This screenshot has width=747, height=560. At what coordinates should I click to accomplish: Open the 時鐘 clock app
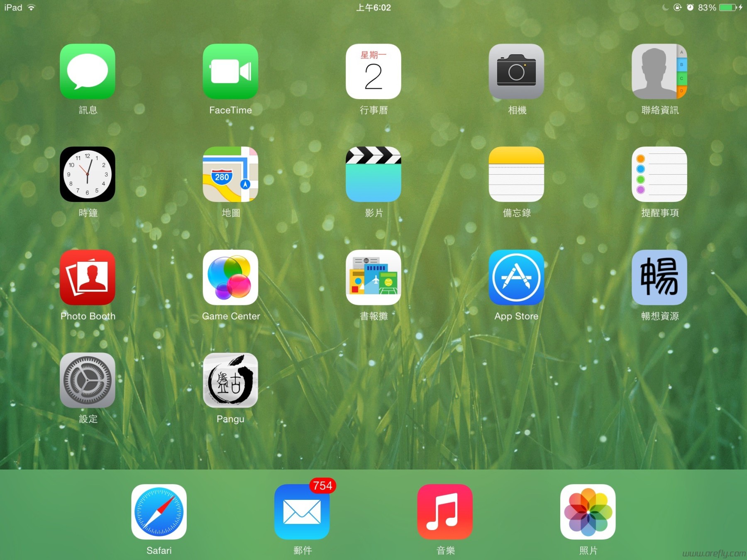(x=88, y=175)
